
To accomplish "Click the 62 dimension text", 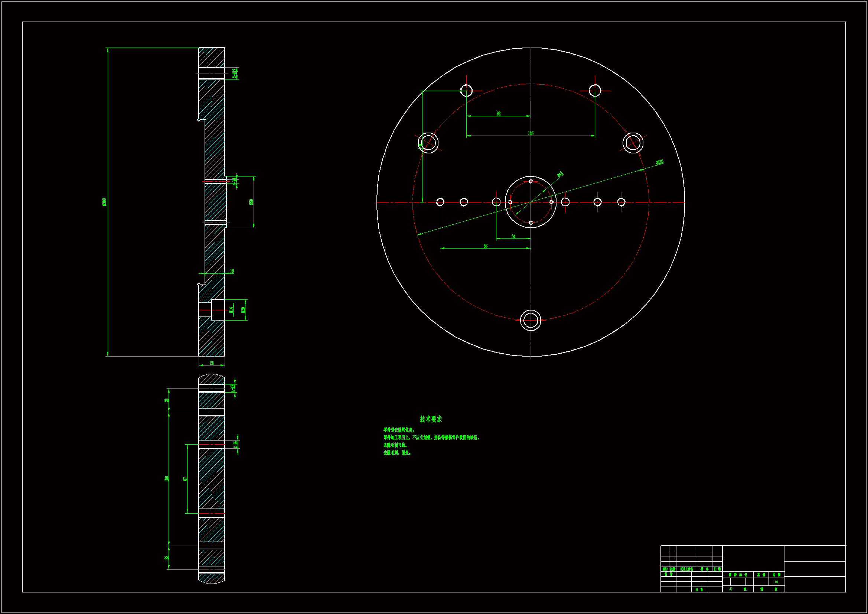I will (x=498, y=114).
